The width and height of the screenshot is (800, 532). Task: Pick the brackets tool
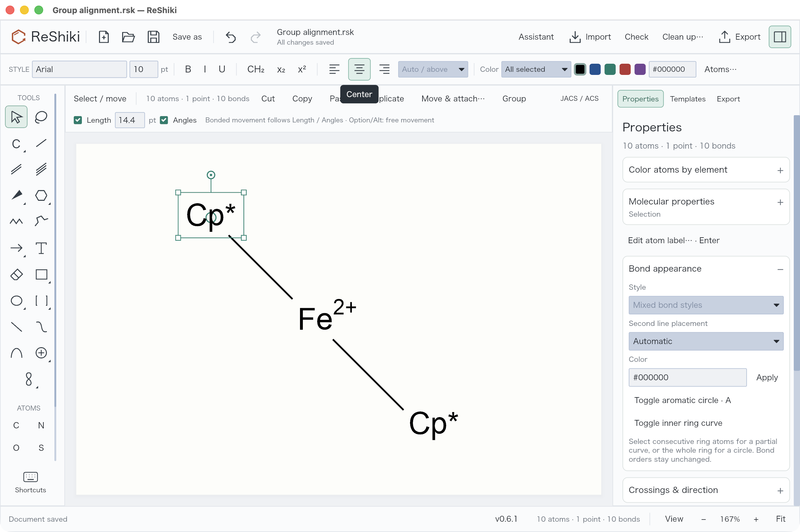(41, 301)
